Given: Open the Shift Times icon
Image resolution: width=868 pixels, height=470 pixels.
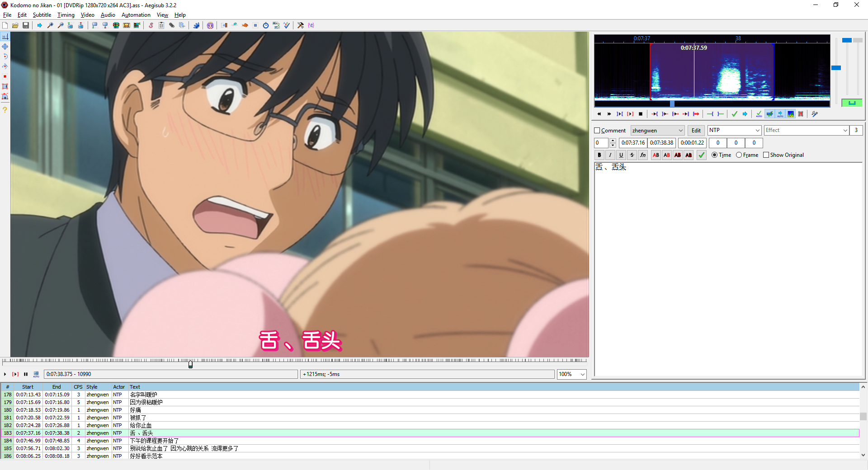Looking at the screenshot, I should point(224,25).
